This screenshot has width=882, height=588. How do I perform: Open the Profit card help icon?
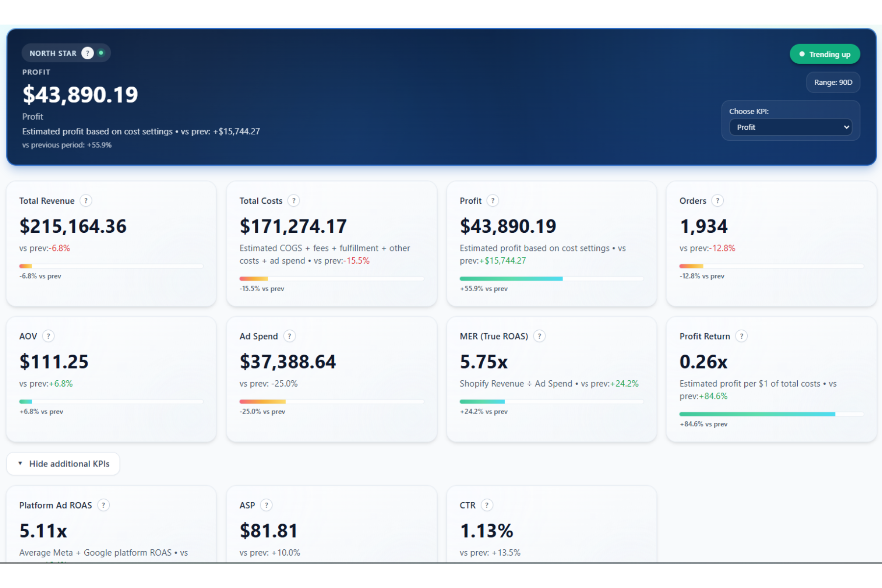(493, 200)
